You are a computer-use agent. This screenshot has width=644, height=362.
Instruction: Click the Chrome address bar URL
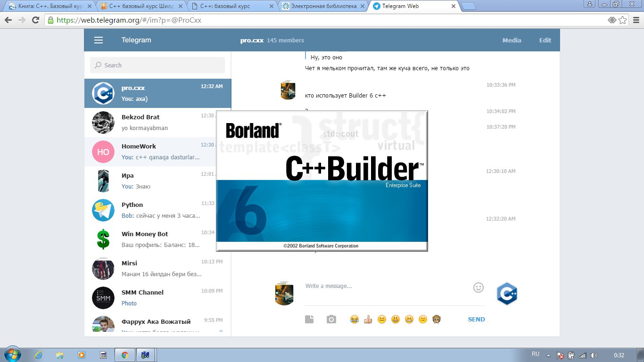click(x=129, y=20)
